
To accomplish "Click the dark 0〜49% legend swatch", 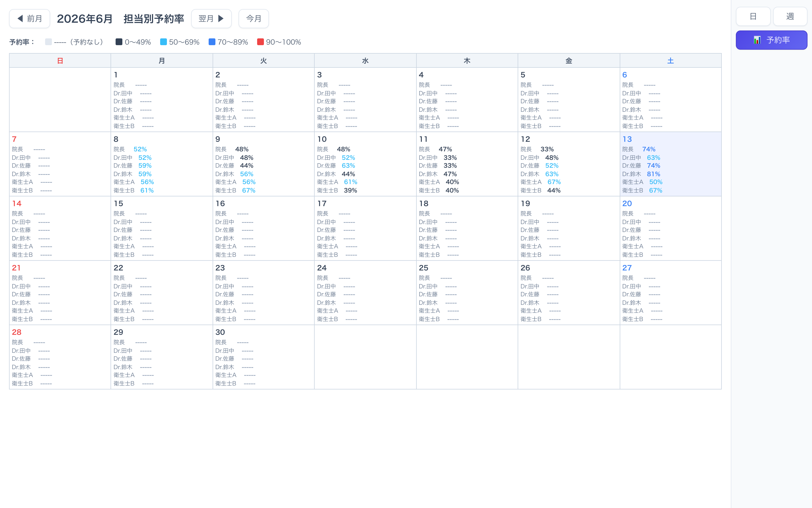I will pyautogui.click(x=119, y=42).
